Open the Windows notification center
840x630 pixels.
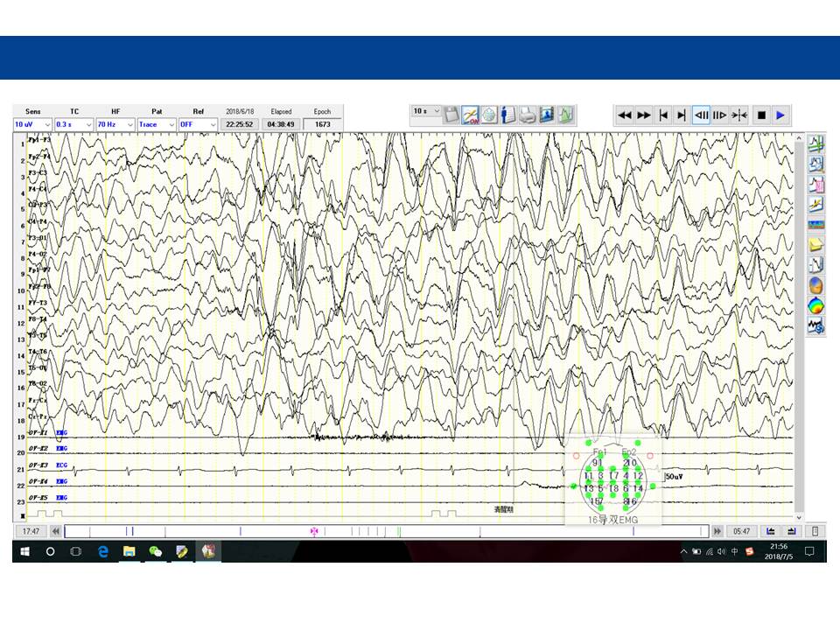click(809, 551)
